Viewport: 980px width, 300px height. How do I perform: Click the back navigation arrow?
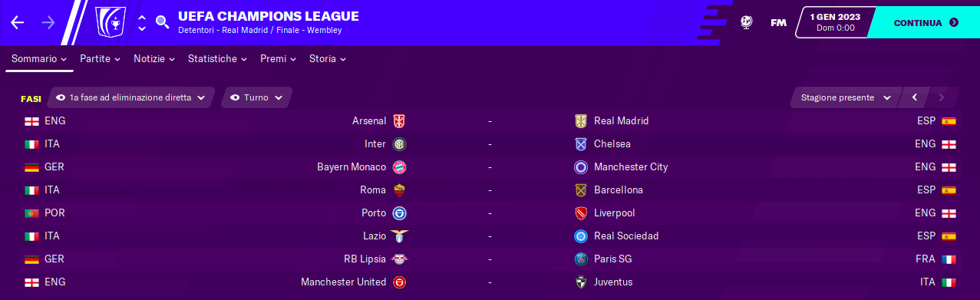(x=18, y=22)
